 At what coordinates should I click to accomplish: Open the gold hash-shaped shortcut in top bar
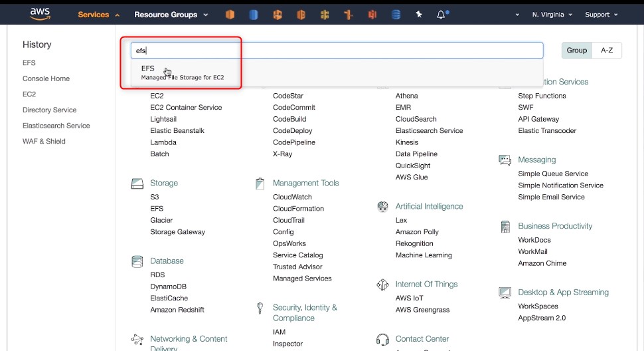click(x=325, y=15)
